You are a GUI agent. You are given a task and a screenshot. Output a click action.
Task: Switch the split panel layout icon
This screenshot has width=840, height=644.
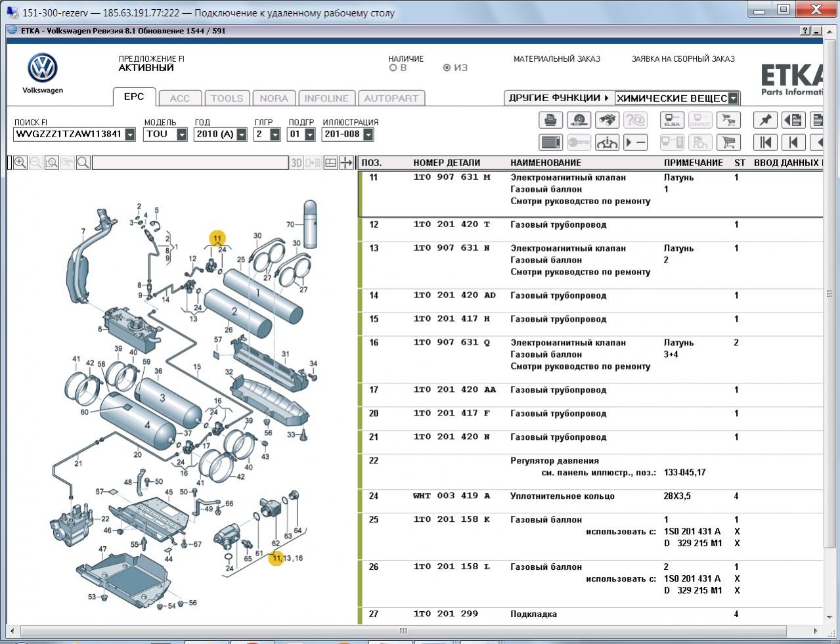331,163
